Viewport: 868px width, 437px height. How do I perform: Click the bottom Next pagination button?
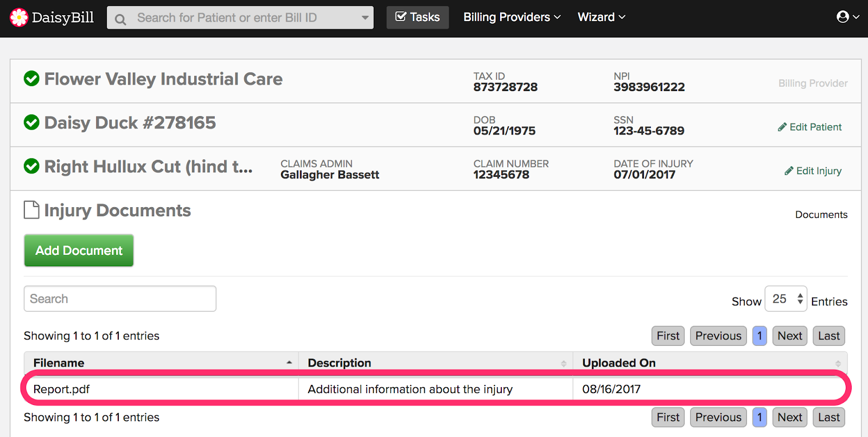pos(790,417)
